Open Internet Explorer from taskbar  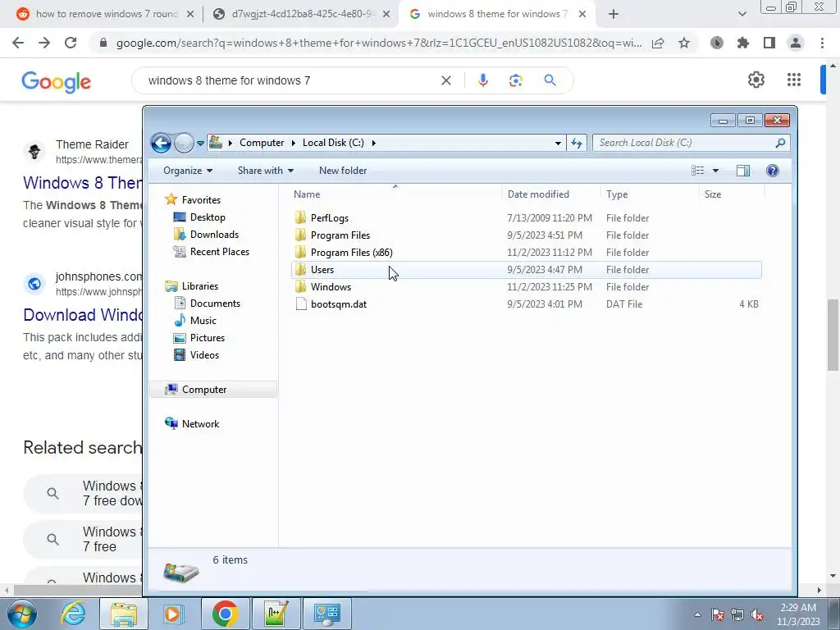point(73,614)
